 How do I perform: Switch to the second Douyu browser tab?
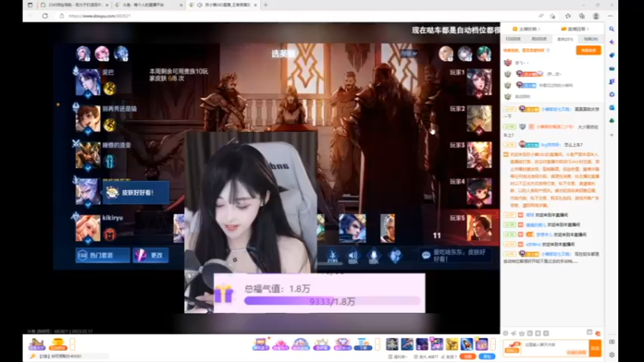tap(148, 5)
